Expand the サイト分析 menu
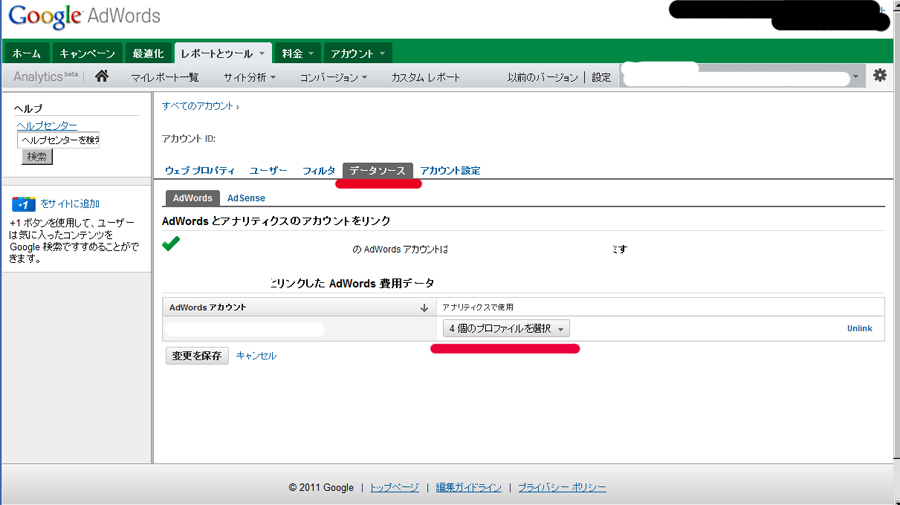The width and height of the screenshot is (900, 505). tap(250, 77)
